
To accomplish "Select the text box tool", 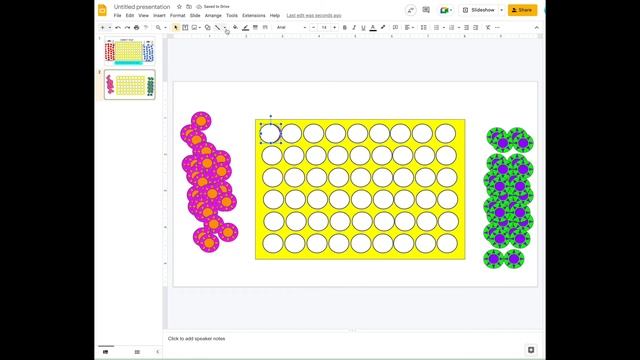I will [185, 27].
